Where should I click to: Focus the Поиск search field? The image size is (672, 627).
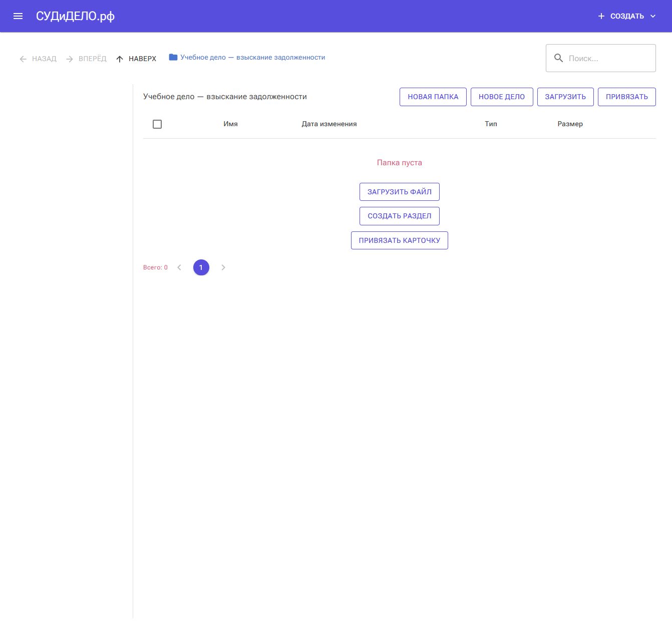[x=601, y=58]
